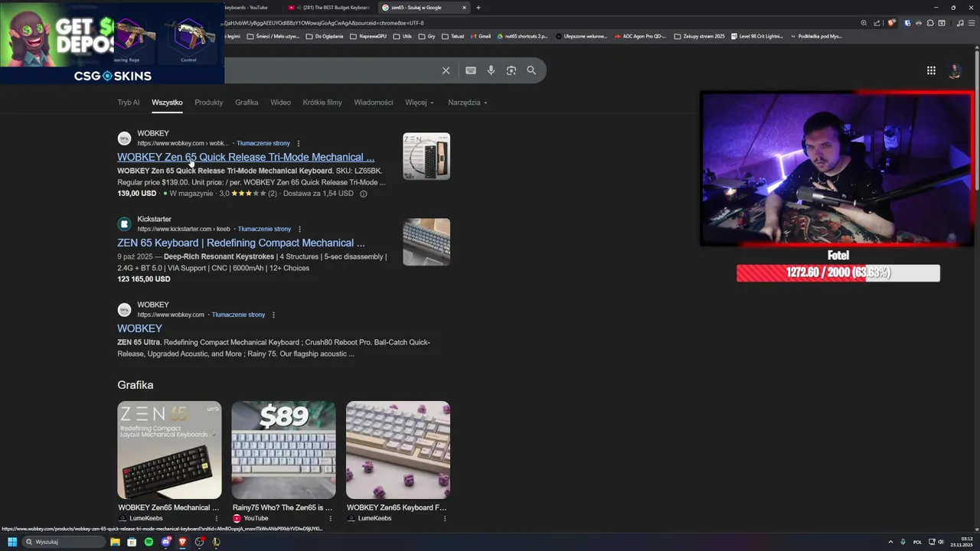Open $89 Rainy75 YouTube image result

coord(283,450)
